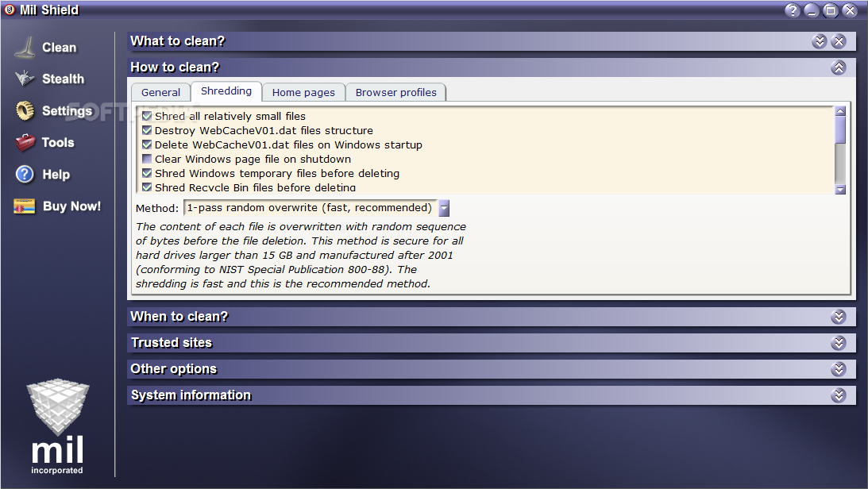Click the Trusted sites header title

[172, 343]
